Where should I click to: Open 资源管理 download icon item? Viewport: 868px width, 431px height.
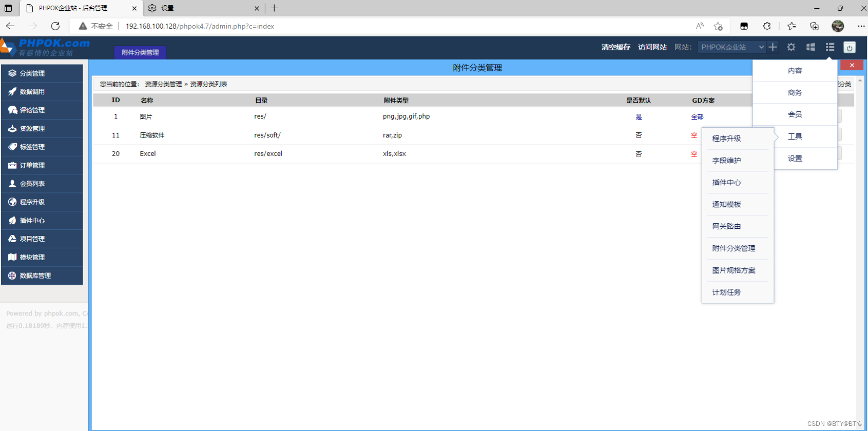42,129
